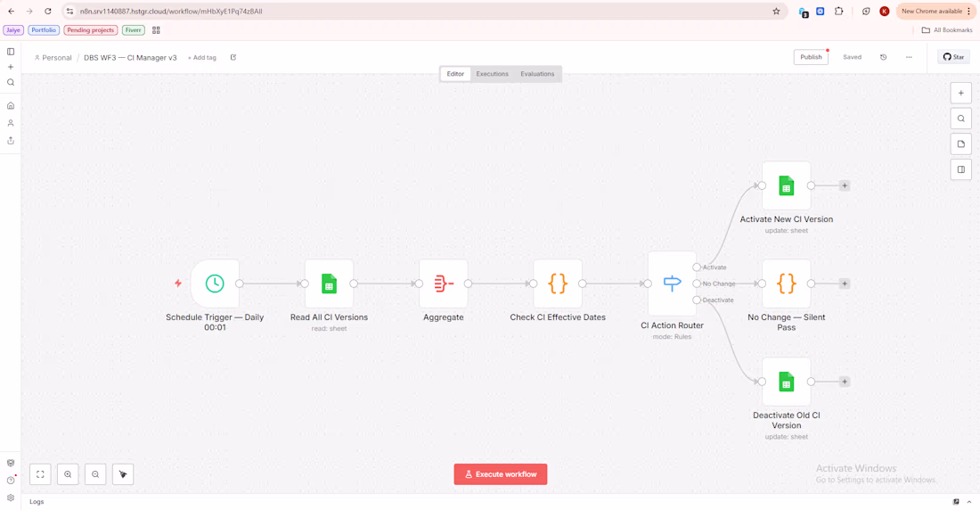Viewport: 980px width, 510px height.
Task: Add node after Deactivate Old CI Version
Action: coord(845,382)
